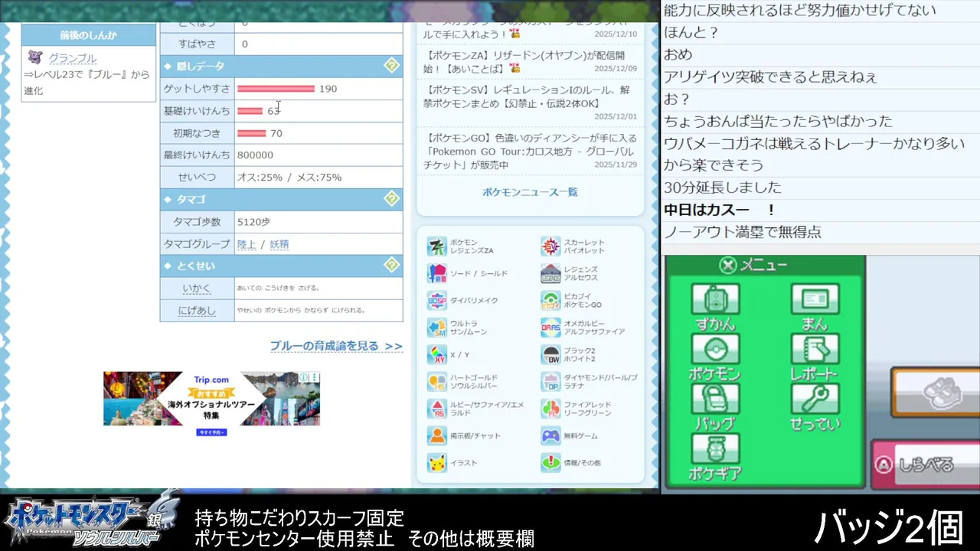Click chat comment ちょうおんぱ当たったらやばかった
980x551 pixels.
[778, 121]
